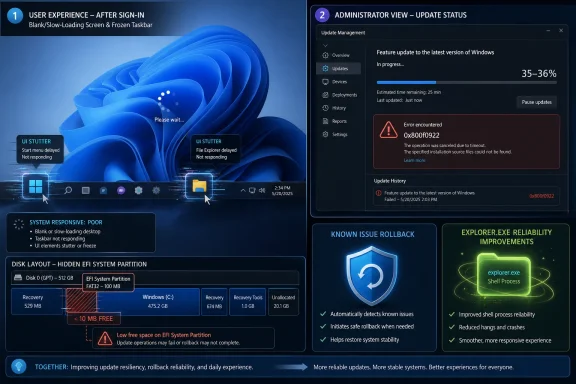Click the volume speaker tray icon

point(262,190)
